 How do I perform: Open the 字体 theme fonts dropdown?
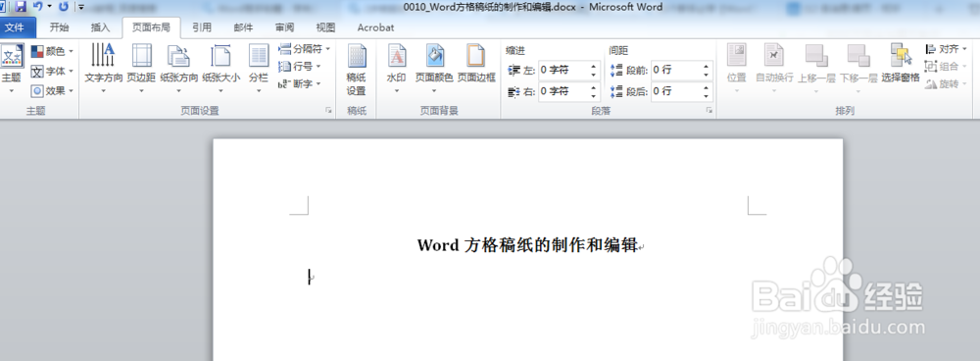click(52, 72)
